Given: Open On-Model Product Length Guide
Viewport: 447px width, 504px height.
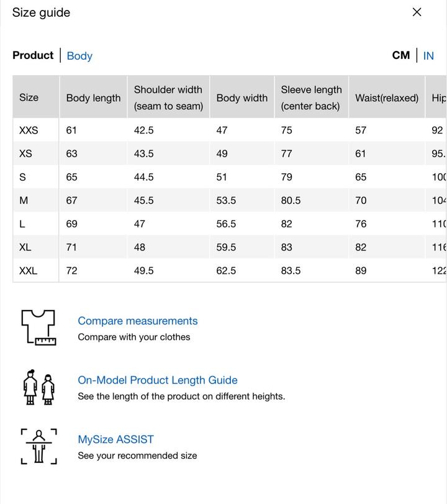Looking at the screenshot, I should point(157,380).
